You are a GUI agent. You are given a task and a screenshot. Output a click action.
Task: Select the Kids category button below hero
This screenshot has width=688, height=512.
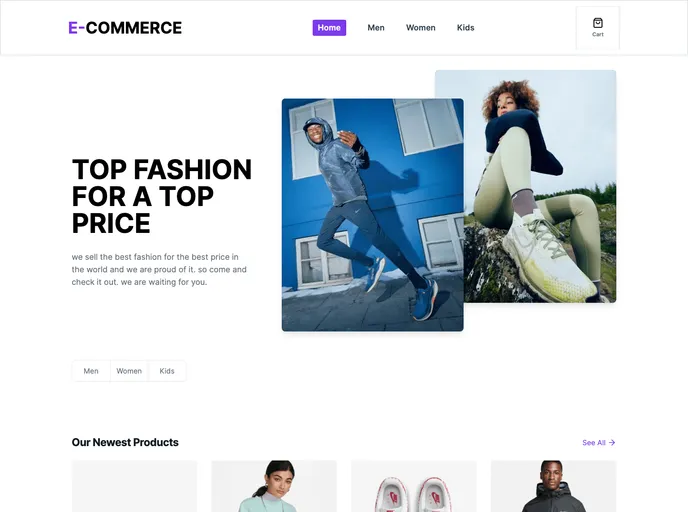pyautogui.click(x=167, y=371)
